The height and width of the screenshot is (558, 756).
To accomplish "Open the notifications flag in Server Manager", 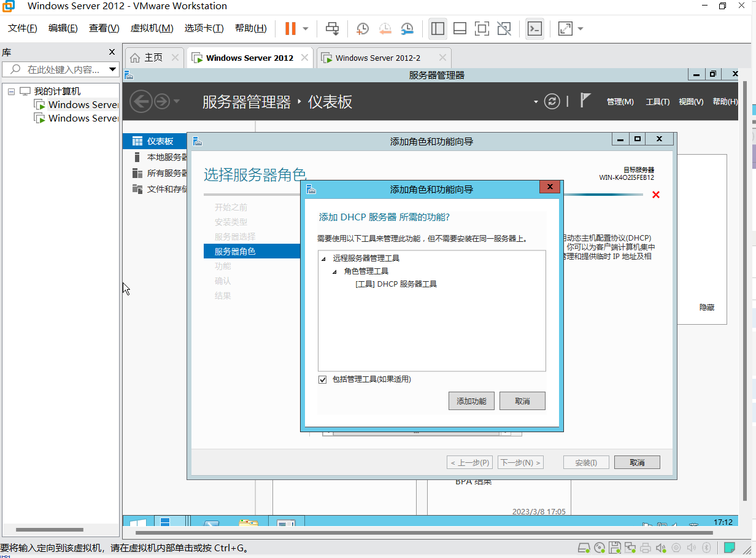I will point(585,101).
